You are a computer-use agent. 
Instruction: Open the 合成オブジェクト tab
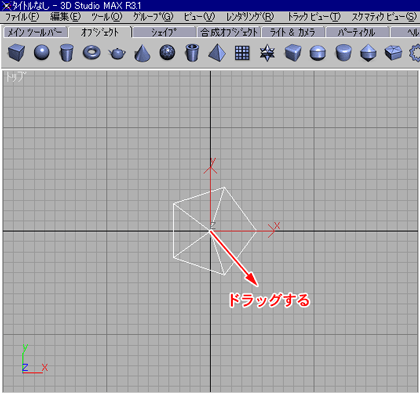(229, 32)
